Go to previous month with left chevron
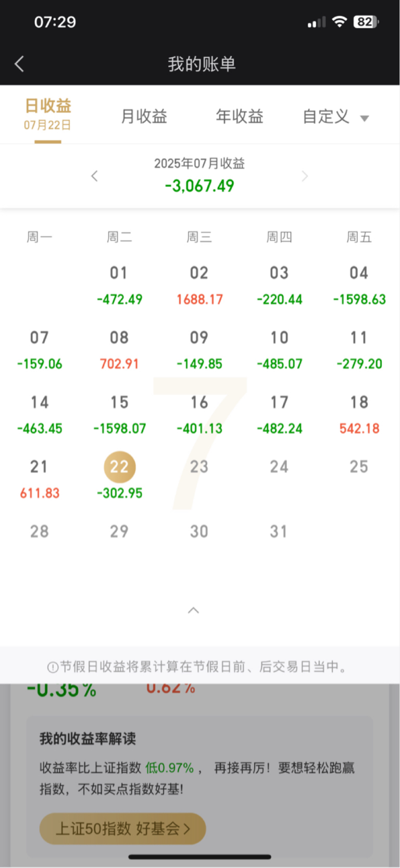The height and width of the screenshot is (868, 400). coord(94,176)
